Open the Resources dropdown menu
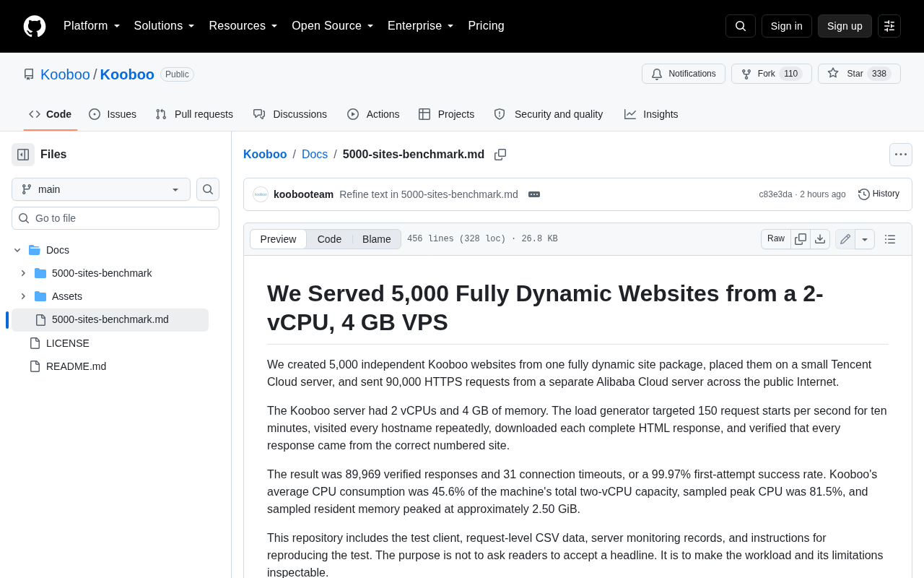 (x=243, y=26)
